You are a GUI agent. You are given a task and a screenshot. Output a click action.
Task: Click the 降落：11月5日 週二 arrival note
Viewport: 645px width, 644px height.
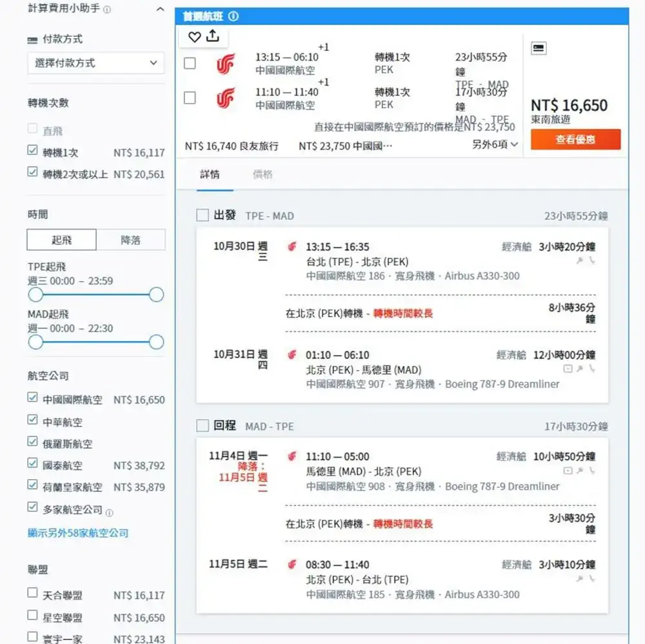[x=243, y=477]
